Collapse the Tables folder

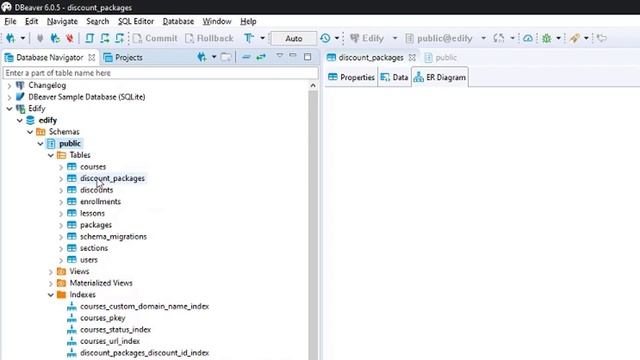click(51, 156)
